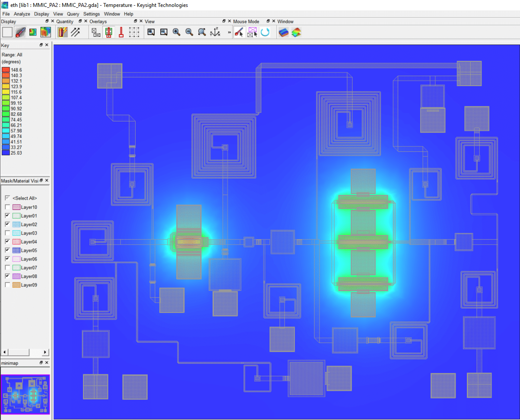Select the dotted grid overlay icon
520x420 pixels.
pos(134,32)
